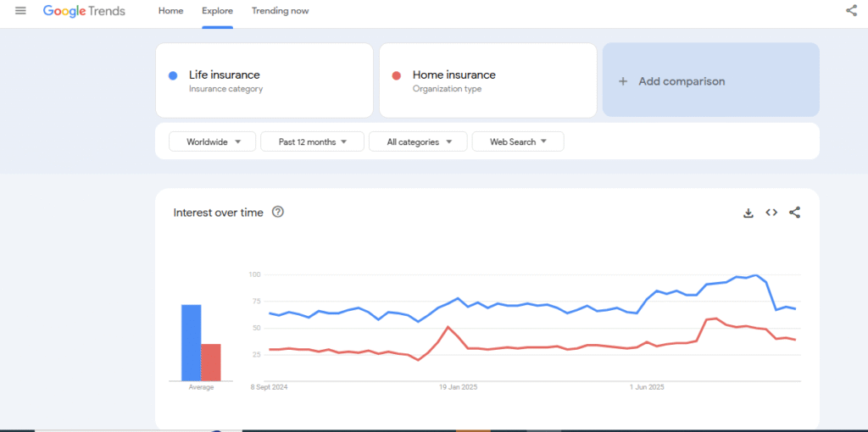
Task: Open the embed code icon
Action: tap(771, 213)
